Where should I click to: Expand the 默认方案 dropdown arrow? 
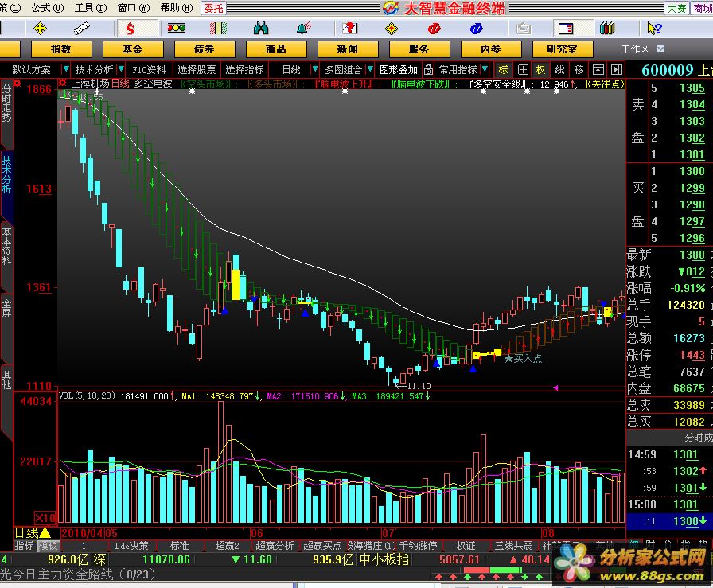pyautogui.click(x=65, y=69)
